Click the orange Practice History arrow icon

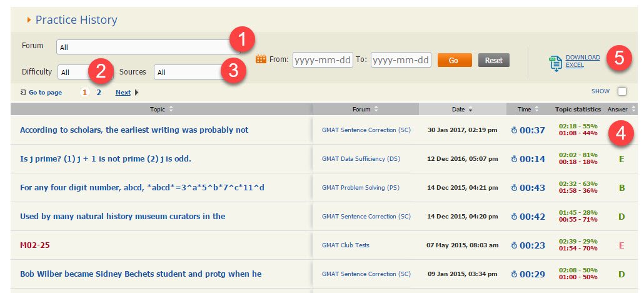click(29, 20)
